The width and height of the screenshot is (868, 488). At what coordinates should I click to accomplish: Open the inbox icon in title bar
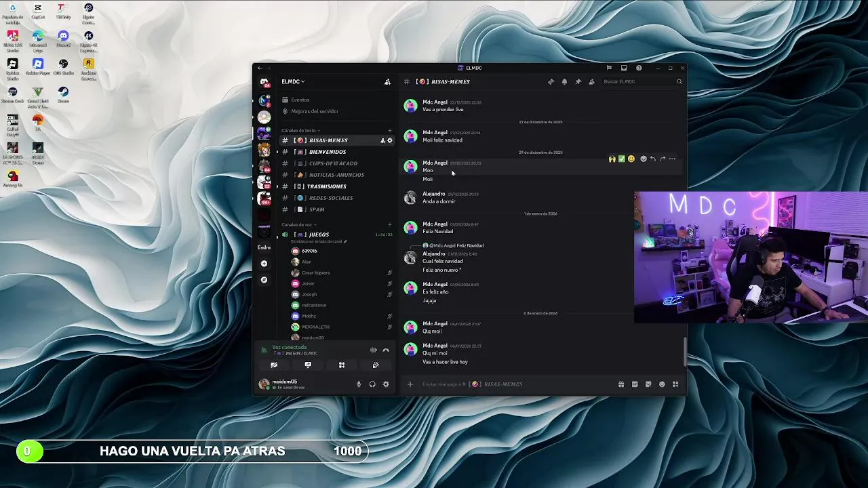click(624, 68)
